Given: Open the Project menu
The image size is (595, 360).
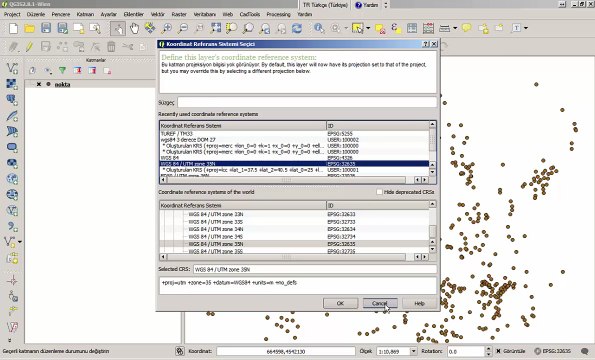Looking at the screenshot, I should tap(12, 14).
